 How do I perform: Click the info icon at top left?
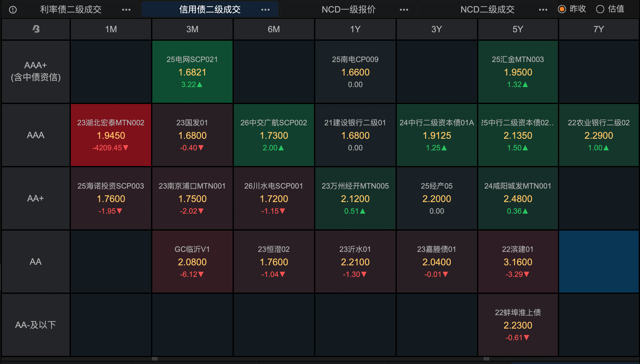(13, 10)
